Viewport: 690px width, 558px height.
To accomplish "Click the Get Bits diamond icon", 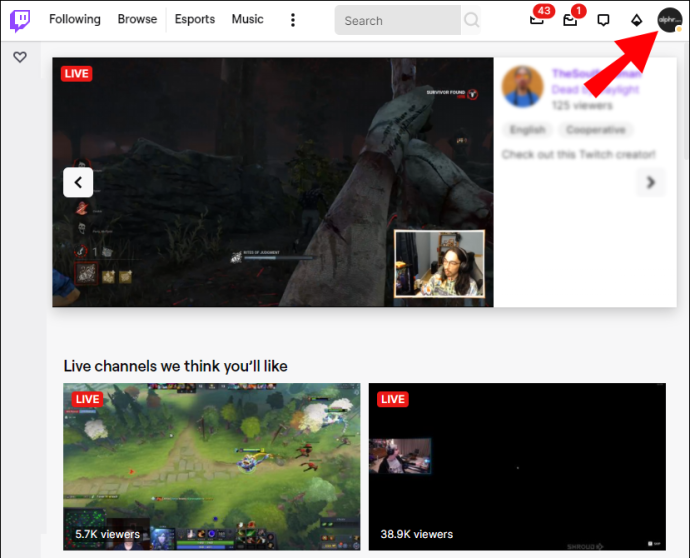I will pos(636,20).
